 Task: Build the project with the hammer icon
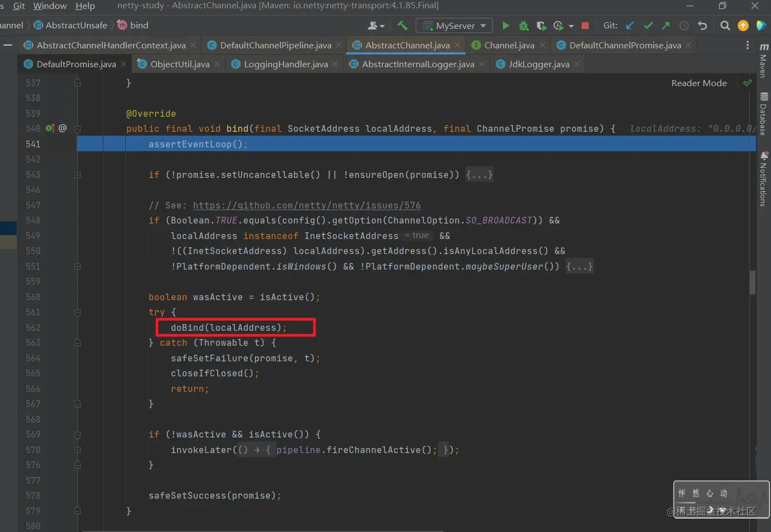tap(402, 26)
